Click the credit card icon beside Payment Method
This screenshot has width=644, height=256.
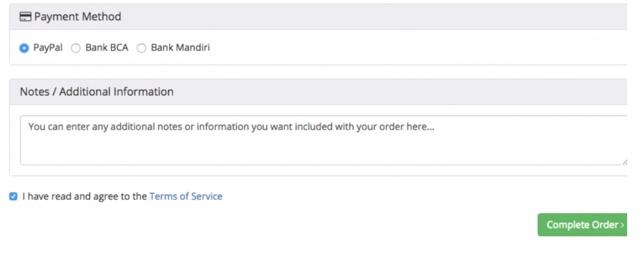[x=26, y=17]
